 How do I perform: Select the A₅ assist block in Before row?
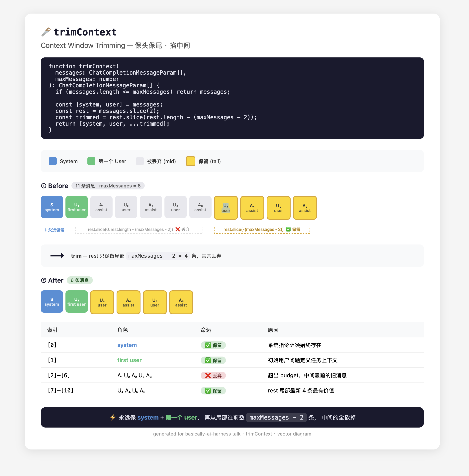click(305, 208)
